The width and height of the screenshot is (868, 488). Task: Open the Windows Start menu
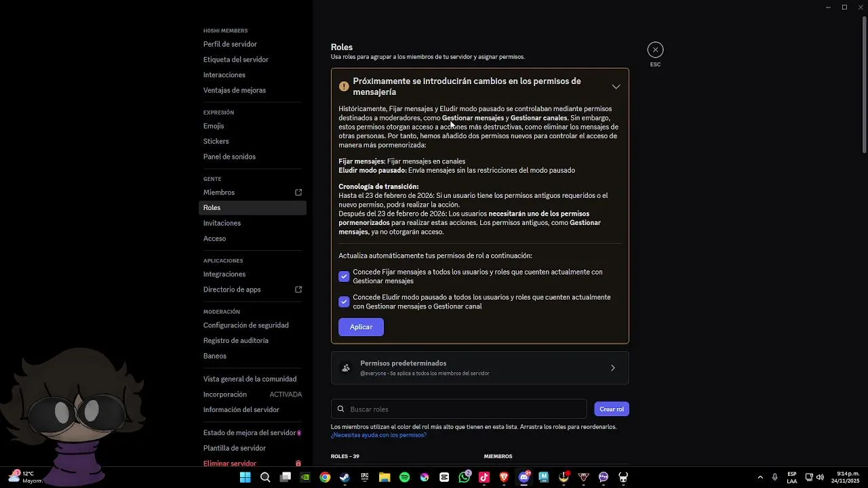coord(245,477)
